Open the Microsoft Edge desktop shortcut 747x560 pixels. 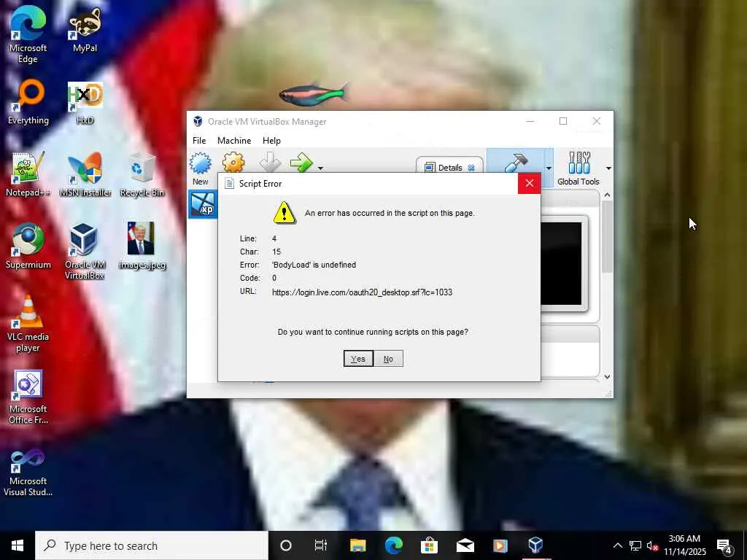tap(28, 34)
